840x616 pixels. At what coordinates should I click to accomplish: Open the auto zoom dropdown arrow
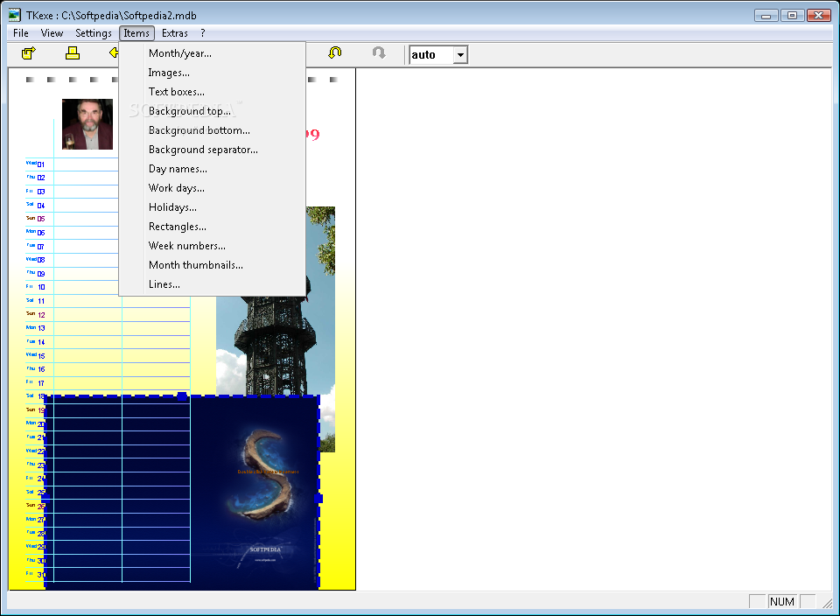coord(460,54)
